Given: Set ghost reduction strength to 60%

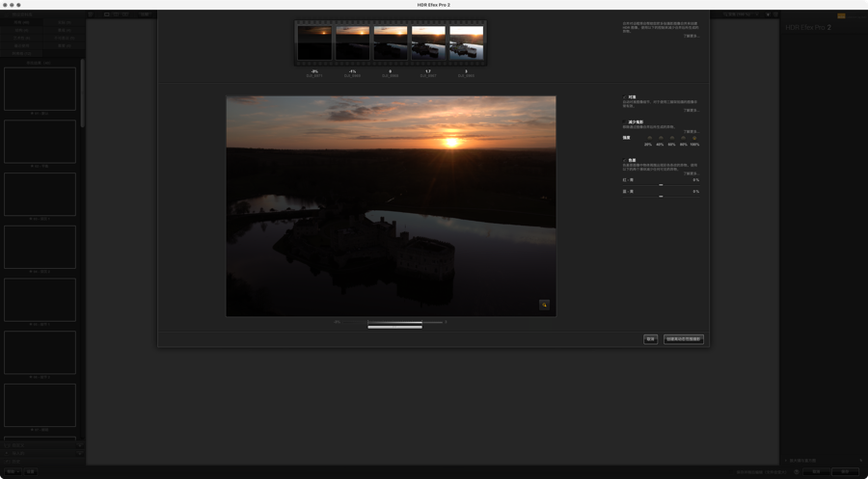Looking at the screenshot, I should point(672,138).
